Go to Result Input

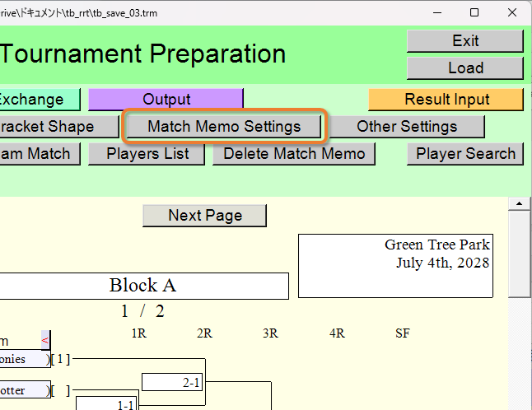tap(446, 100)
